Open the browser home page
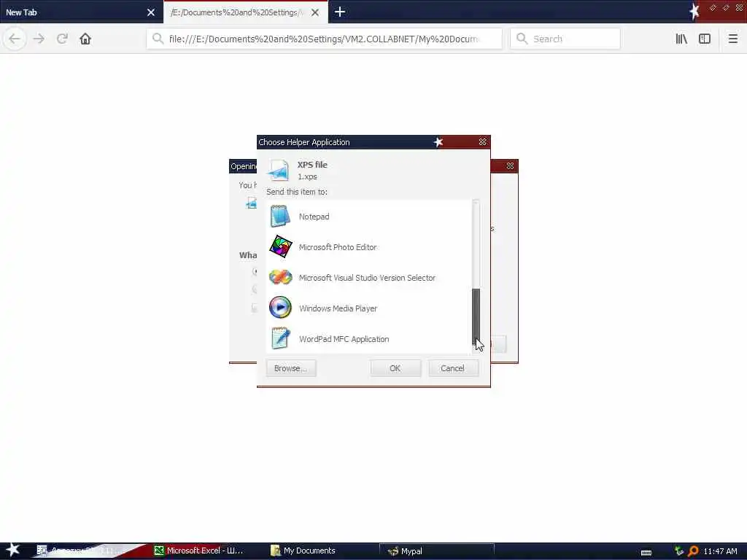 tap(85, 39)
